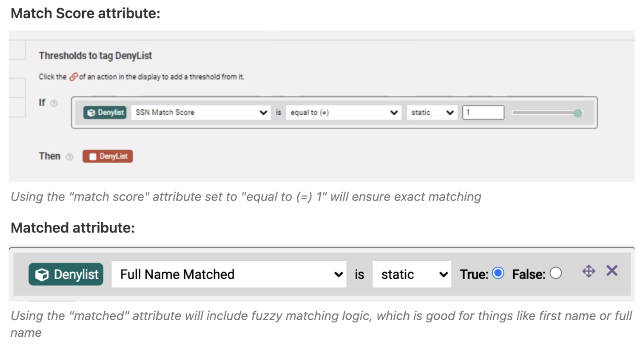Click the red link icon in instructions
This screenshot has height=351, width=644.
(x=73, y=77)
